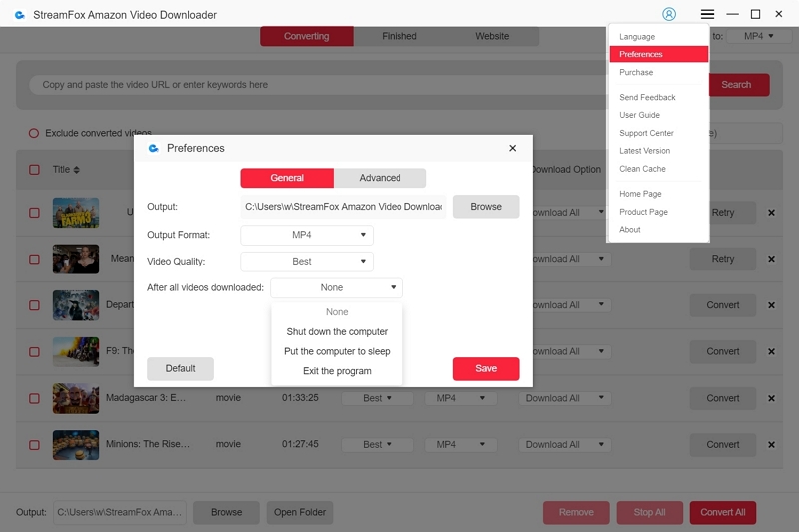Check the Mean row checkbox
This screenshot has width=799, height=532.
point(34,259)
